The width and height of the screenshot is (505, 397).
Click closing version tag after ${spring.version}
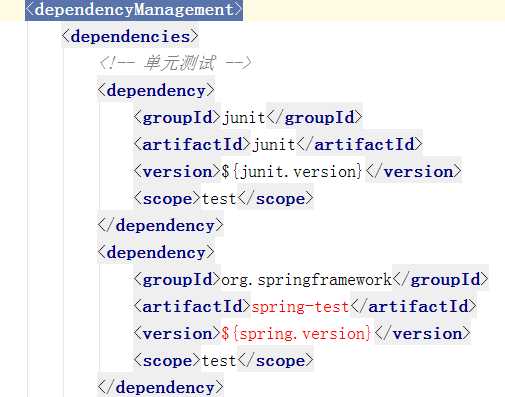423,334
